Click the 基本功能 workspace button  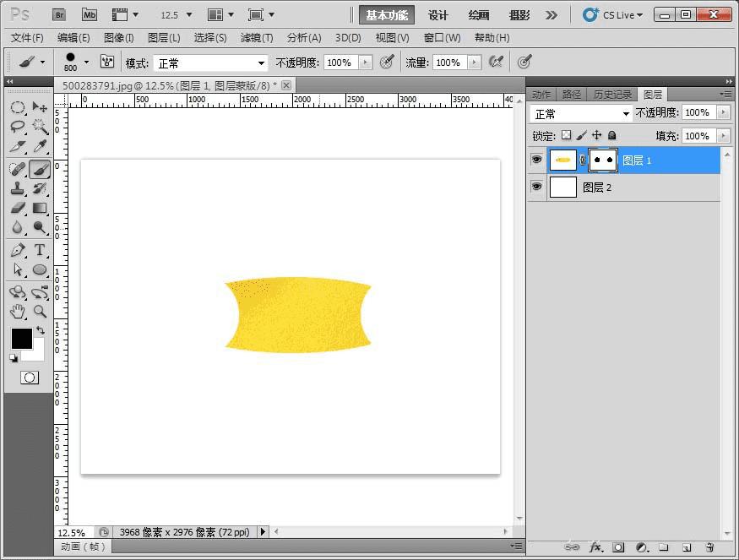tap(386, 15)
